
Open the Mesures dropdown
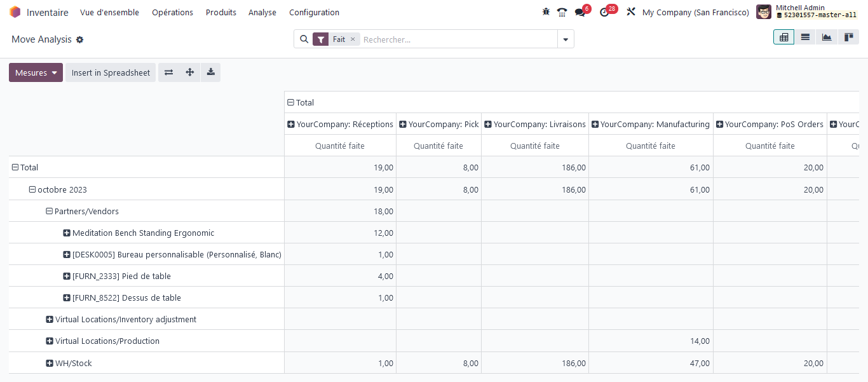click(36, 72)
